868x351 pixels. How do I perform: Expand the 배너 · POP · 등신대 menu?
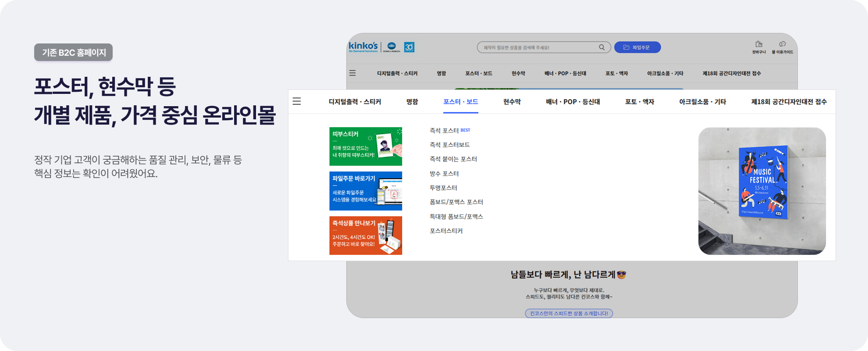tap(573, 102)
